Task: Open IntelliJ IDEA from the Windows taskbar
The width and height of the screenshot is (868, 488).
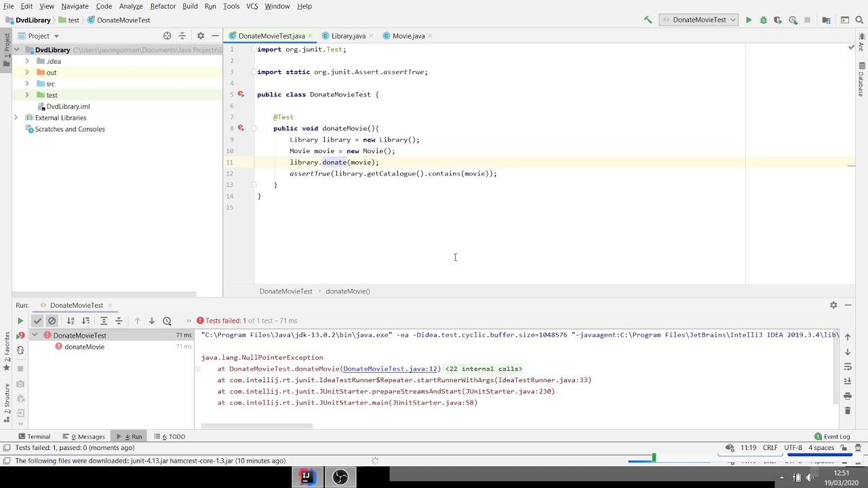Action: click(306, 477)
